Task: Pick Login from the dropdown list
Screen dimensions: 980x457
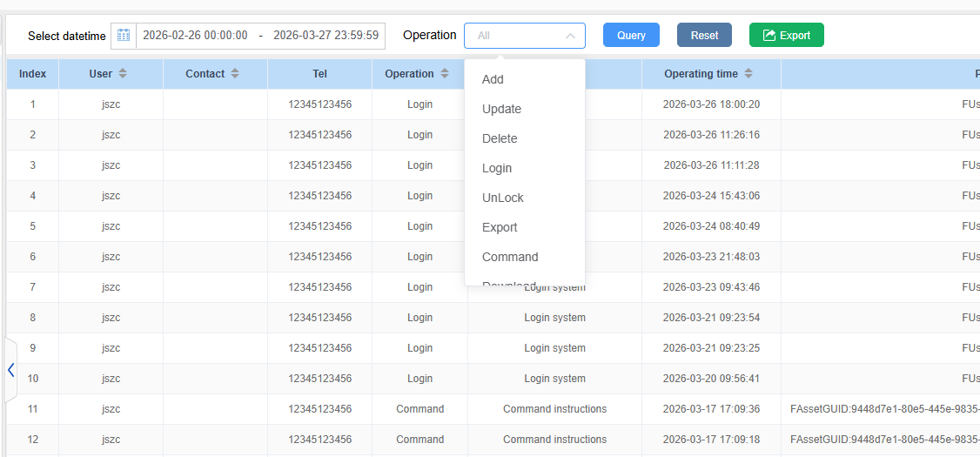Action: 497,168
